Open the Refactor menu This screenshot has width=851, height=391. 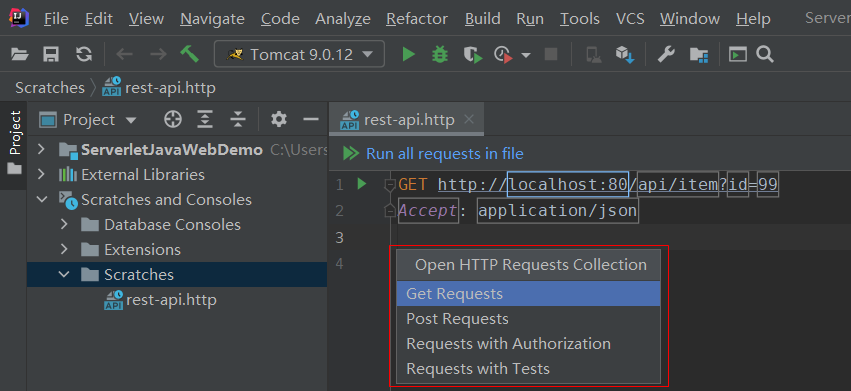[x=417, y=20]
